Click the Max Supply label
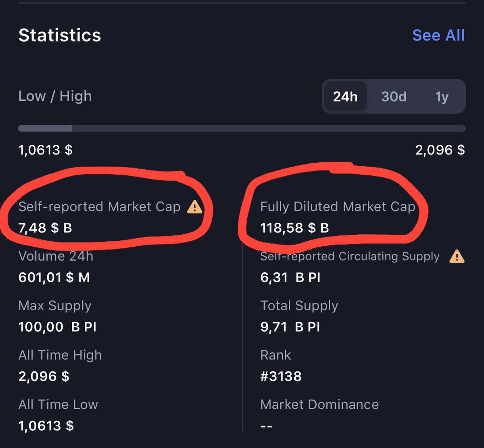 55,306
